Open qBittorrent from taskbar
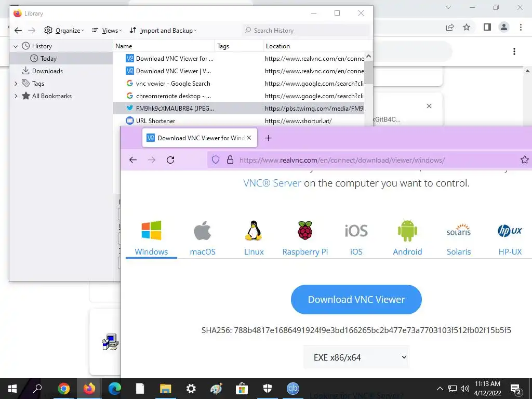Screen dimensions: 532x399 coord(293,389)
